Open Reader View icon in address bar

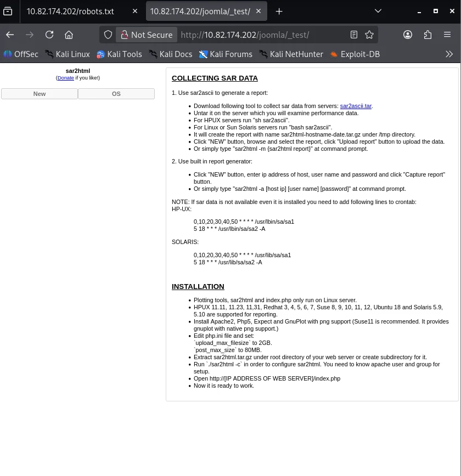[x=354, y=35]
